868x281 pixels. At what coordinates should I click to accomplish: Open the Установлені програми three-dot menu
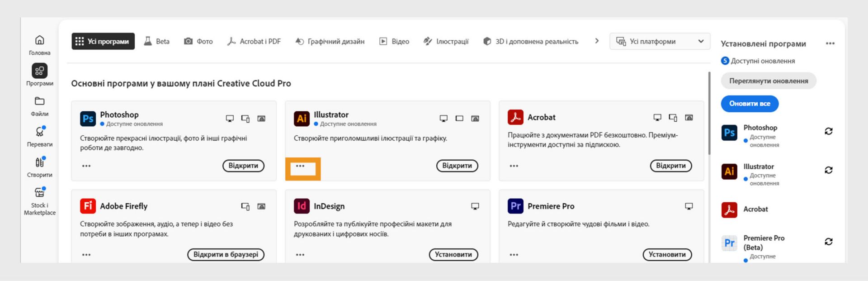click(830, 43)
